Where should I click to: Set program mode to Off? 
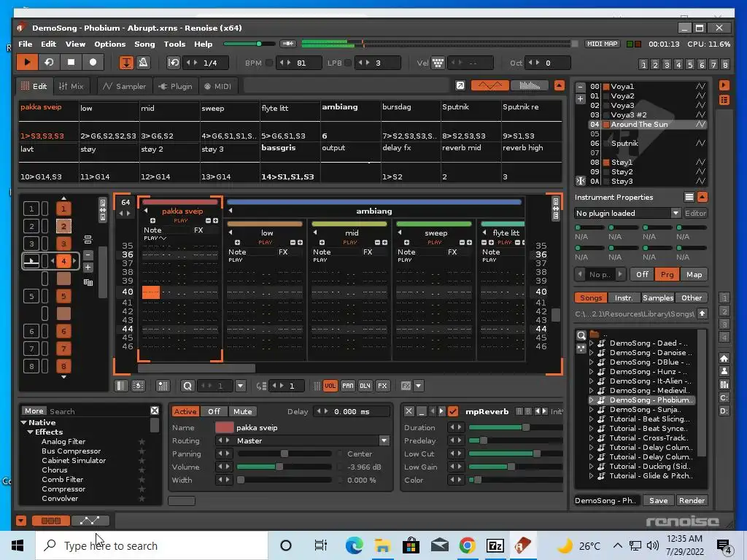click(642, 274)
